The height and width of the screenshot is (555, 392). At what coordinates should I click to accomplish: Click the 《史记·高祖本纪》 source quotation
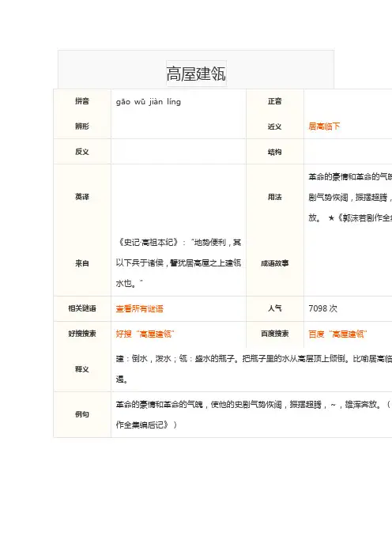[x=179, y=262]
